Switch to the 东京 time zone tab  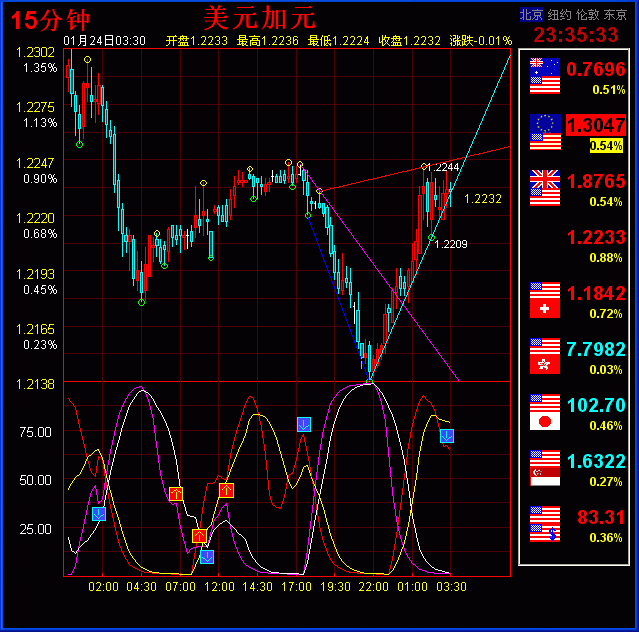coord(615,15)
